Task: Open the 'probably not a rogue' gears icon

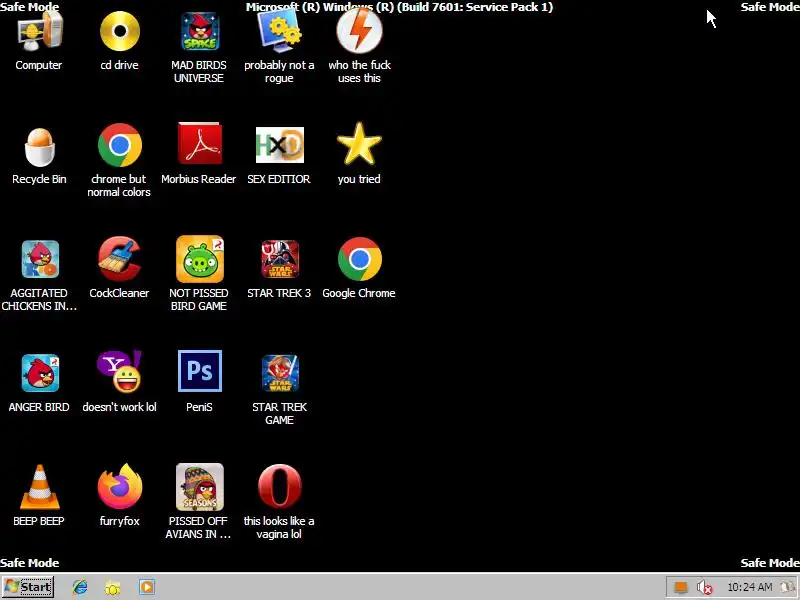Action: pos(279,32)
